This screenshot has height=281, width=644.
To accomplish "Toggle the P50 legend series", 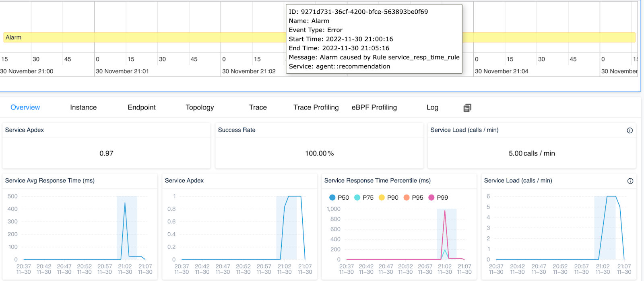I will [339, 198].
